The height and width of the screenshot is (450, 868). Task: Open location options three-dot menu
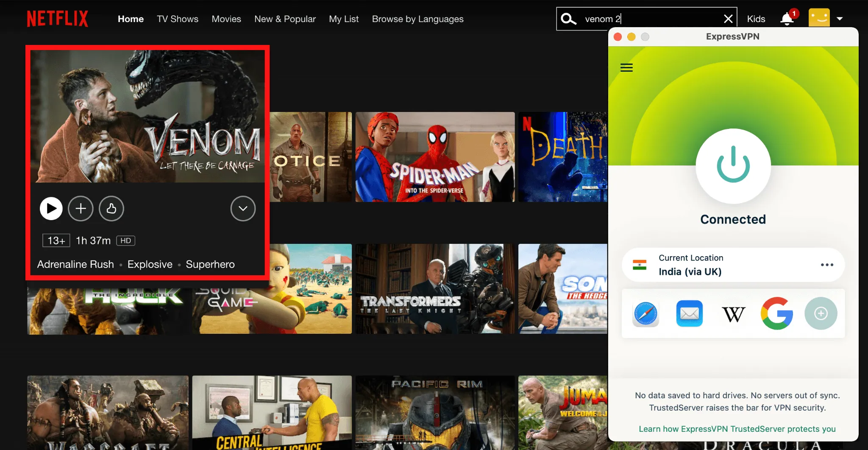coord(827,265)
